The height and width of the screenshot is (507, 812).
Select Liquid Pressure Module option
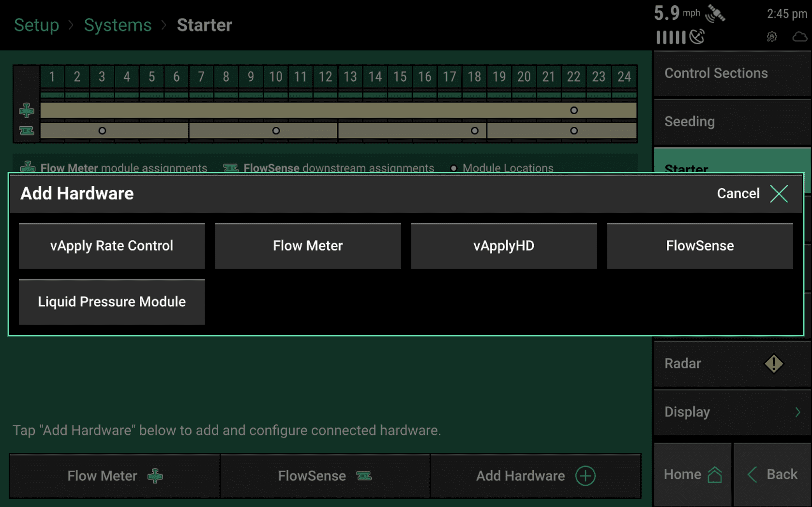tap(112, 302)
